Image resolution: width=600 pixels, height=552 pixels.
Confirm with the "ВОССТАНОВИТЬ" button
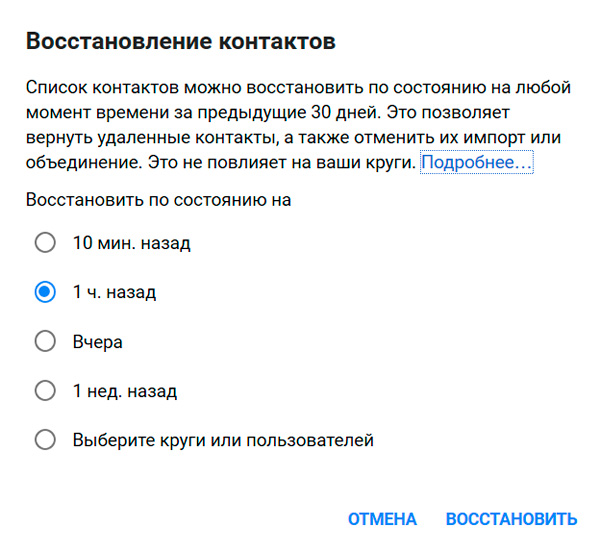511,519
